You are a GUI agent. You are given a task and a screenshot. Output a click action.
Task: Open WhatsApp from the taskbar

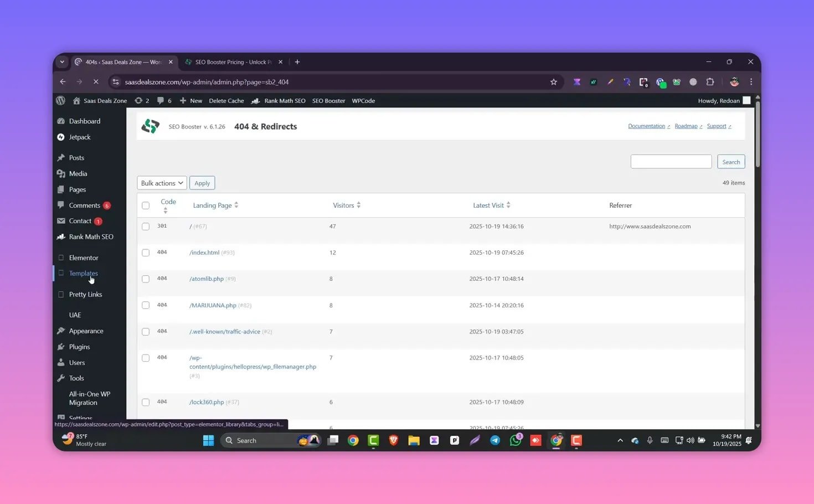(x=516, y=440)
